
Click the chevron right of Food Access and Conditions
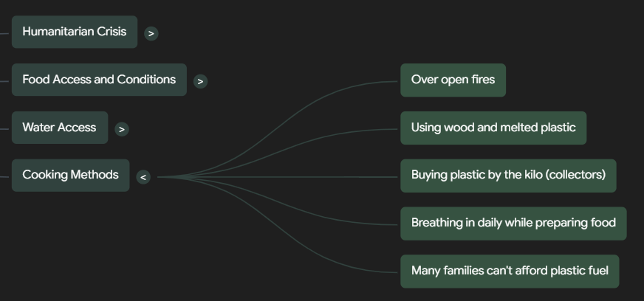(200, 81)
